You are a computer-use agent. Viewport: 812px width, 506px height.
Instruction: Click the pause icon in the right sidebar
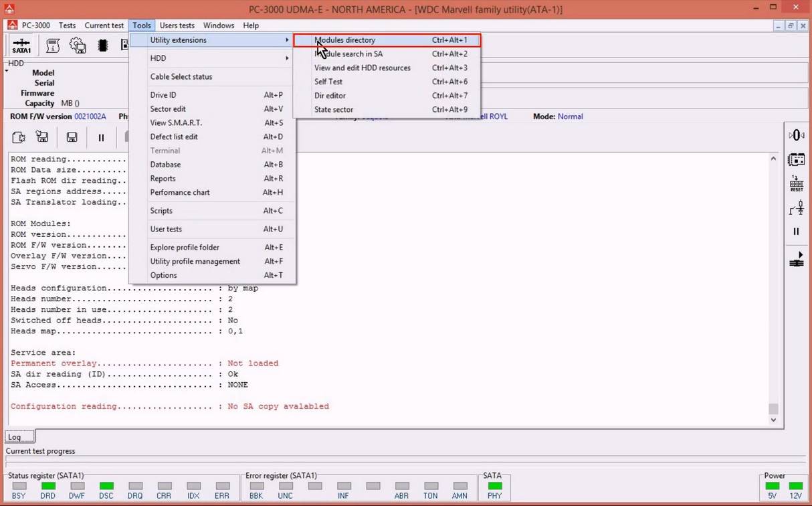[796, 232]
